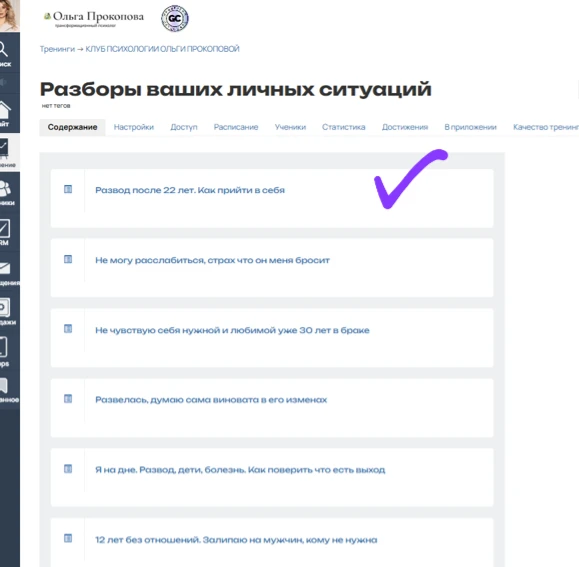Open the Качество тренинга tab
Screen dimensions: 579x567
[546, 127]
